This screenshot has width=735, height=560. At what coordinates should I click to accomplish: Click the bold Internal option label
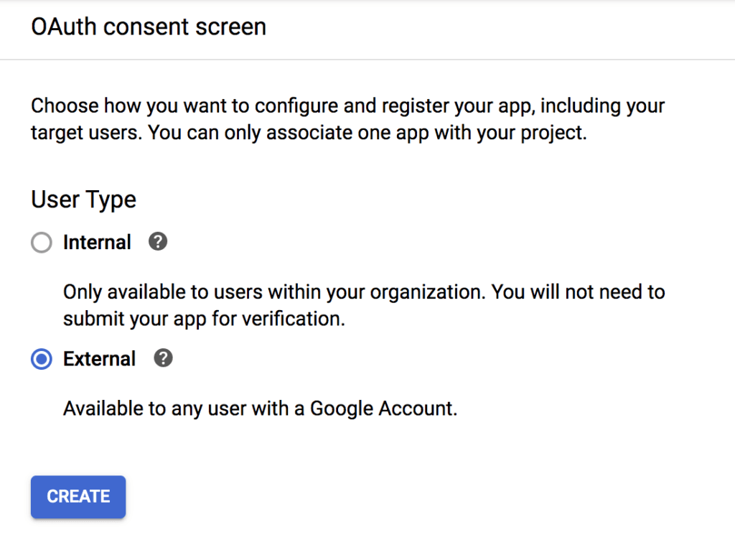pyautogui.click(x=97, y=243)
